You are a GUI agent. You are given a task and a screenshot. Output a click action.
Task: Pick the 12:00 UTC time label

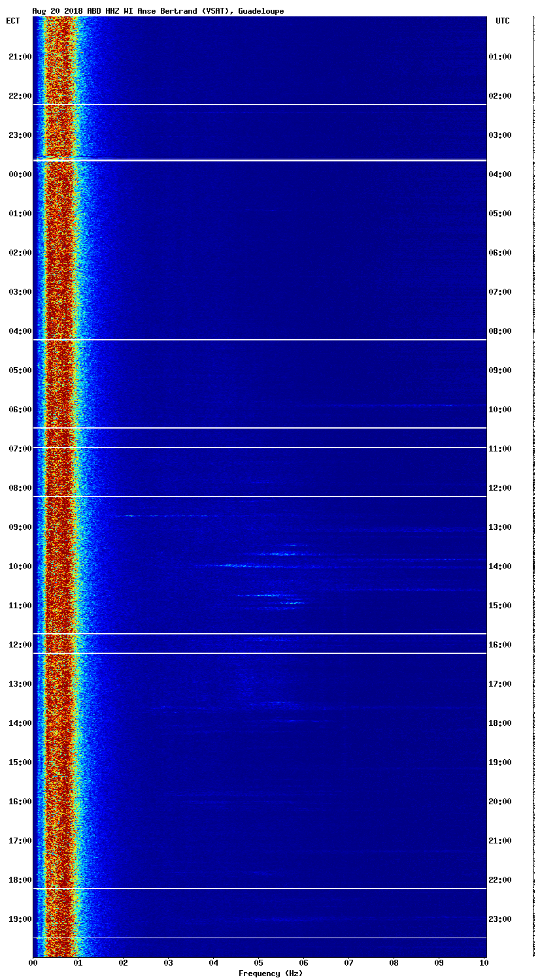tap(500, 488)
